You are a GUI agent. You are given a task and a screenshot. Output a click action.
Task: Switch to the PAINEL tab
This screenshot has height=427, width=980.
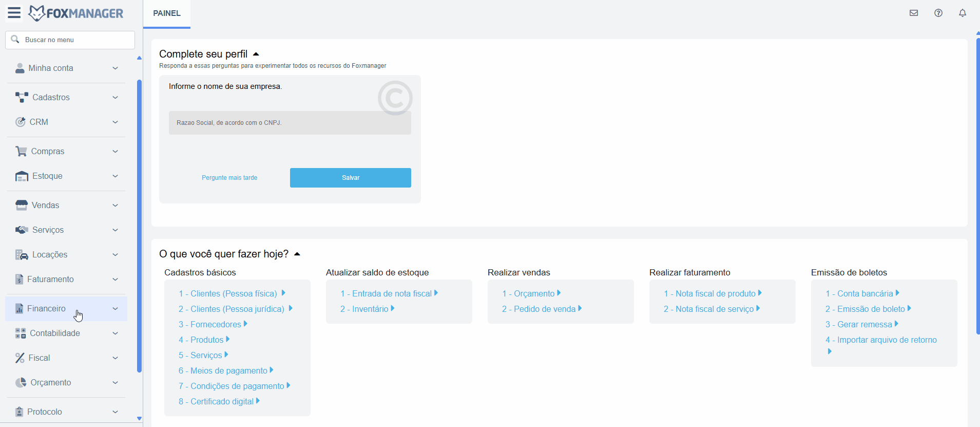167,13
